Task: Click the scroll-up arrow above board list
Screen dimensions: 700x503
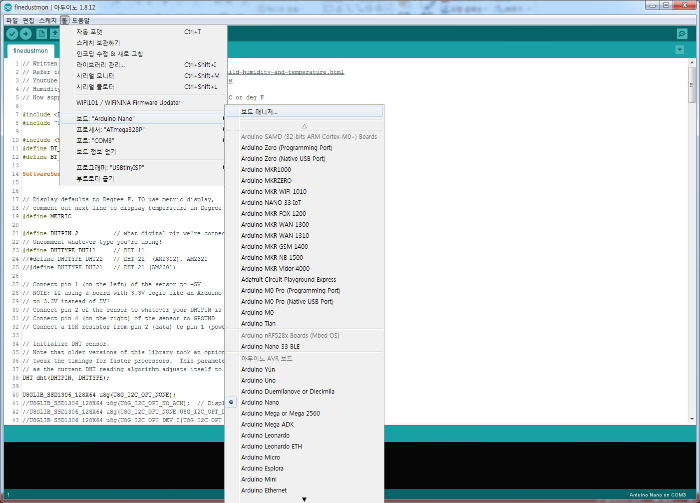Action: (304, 126)
